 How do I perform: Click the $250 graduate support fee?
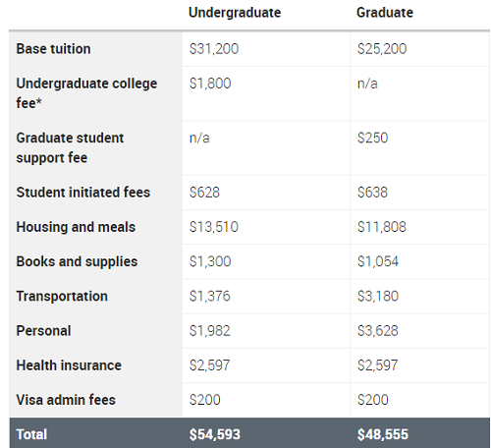[373, 138]
